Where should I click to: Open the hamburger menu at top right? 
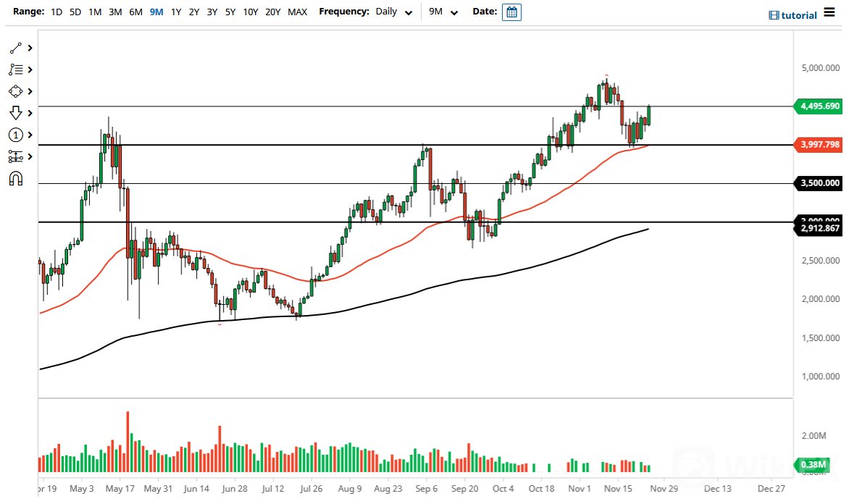829,14
